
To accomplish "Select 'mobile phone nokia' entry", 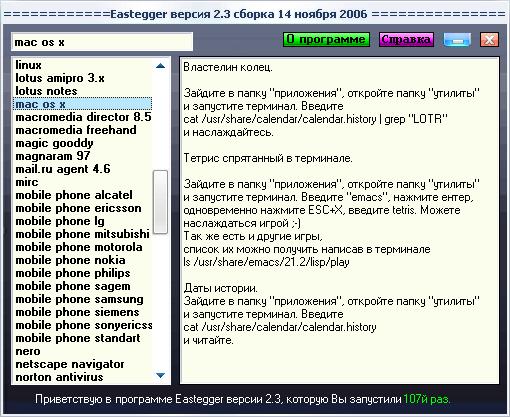I will (82, 260).
